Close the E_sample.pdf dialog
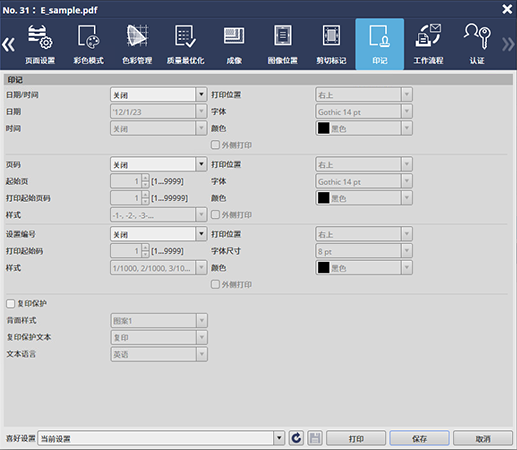This screenshot has width=517, height=450. pyautogui.click(x=507, y=9)
